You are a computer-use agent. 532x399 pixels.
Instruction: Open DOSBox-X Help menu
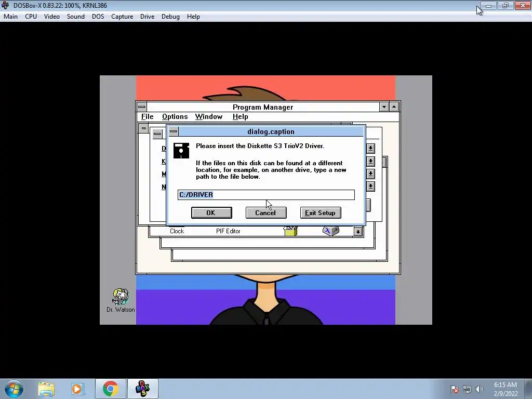(x=193, y=17)
